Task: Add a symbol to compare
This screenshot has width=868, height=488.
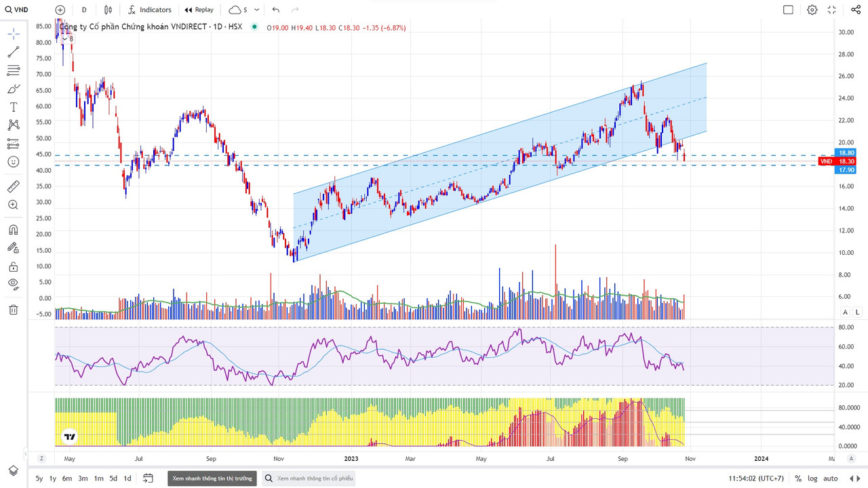Action: tap(60, 9)
